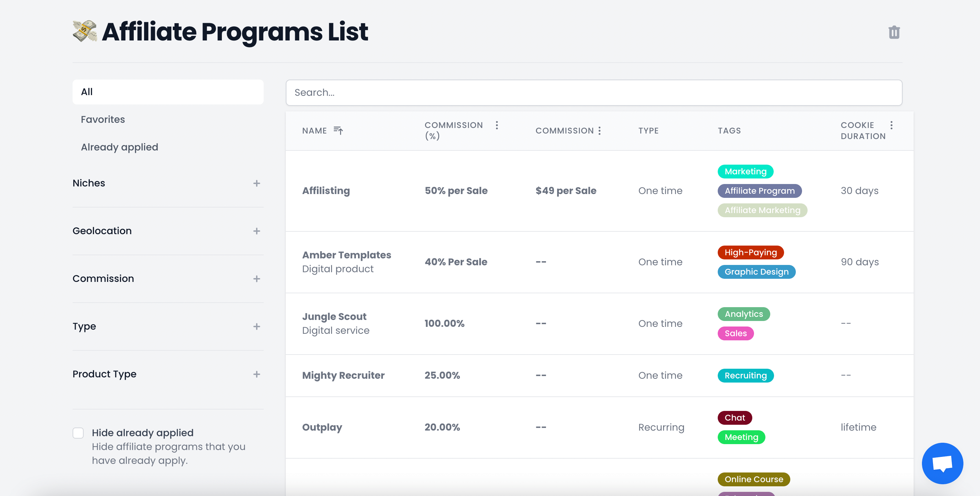
Task: Open Commission column three-dot menu
Action: coord(599,130)
